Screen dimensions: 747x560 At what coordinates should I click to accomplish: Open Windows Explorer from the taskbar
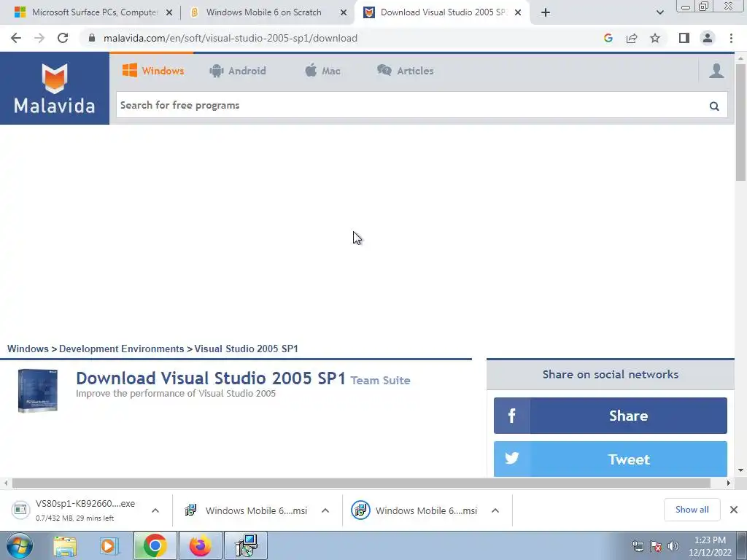pos(65,545)
